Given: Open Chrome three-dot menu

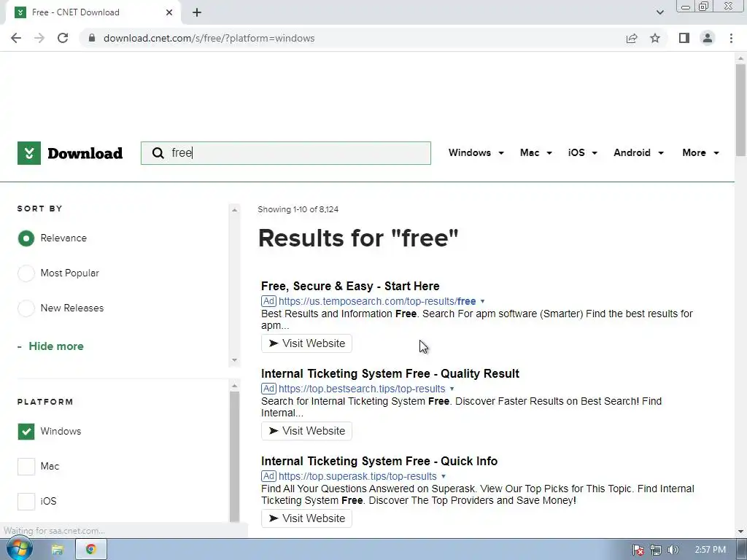Looking at the screenshot, I should click(x=731, y=38).
